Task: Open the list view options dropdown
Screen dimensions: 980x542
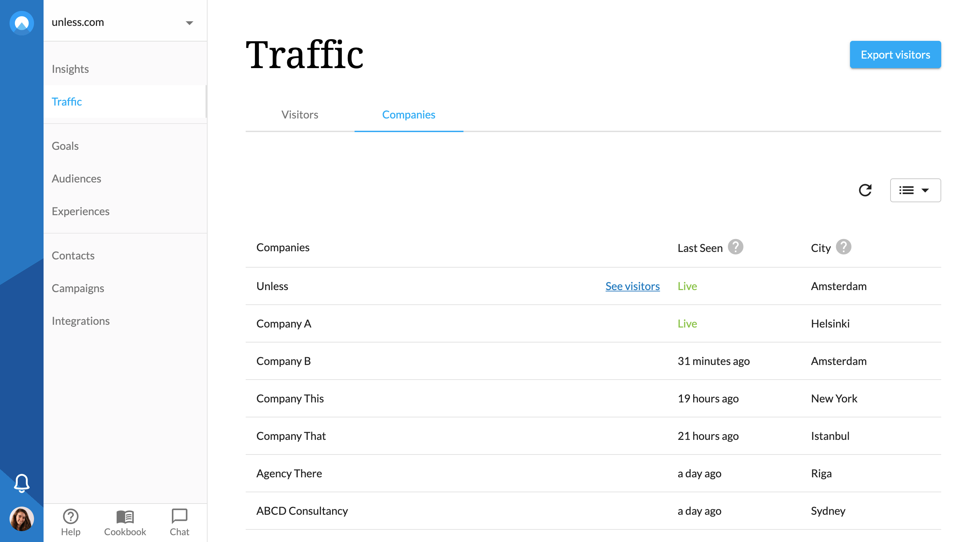Action: point(915,190)
